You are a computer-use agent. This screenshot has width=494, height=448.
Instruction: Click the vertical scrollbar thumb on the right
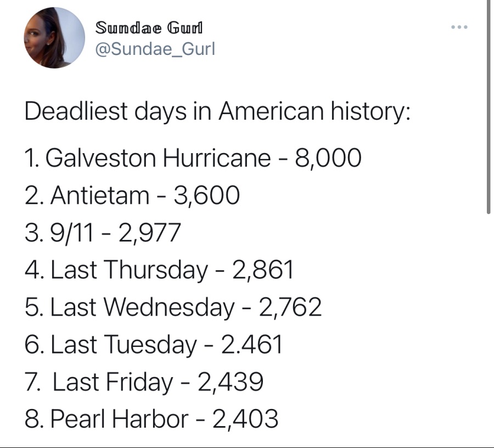click(x=489, y=107)
